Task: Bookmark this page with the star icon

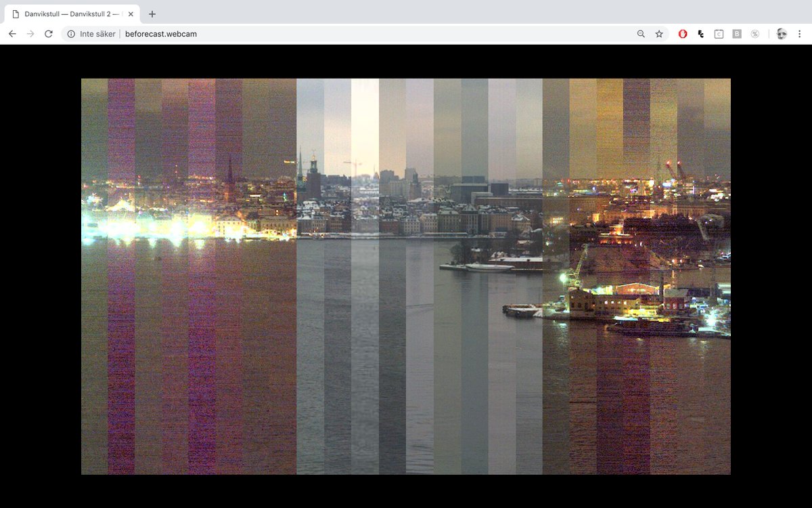Action: (658, 33)
